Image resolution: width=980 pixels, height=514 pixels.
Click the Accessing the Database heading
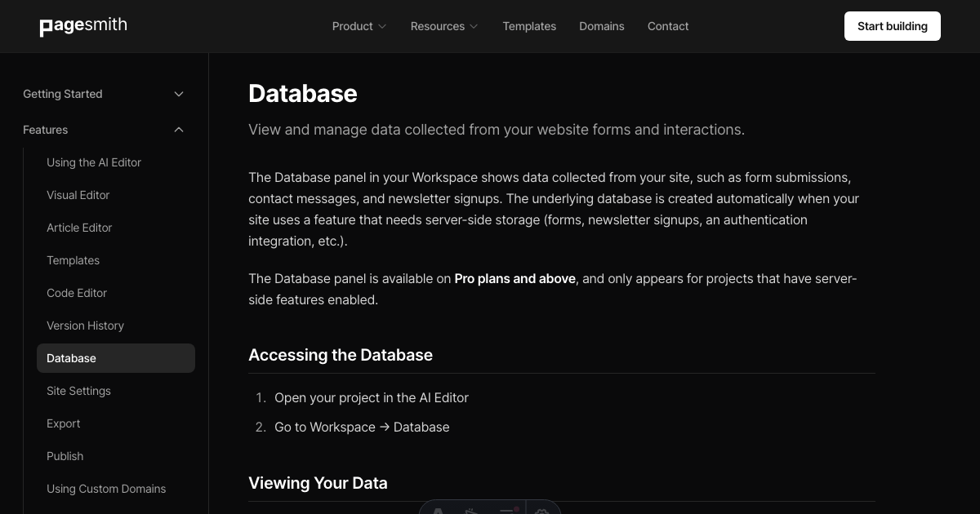341,355
